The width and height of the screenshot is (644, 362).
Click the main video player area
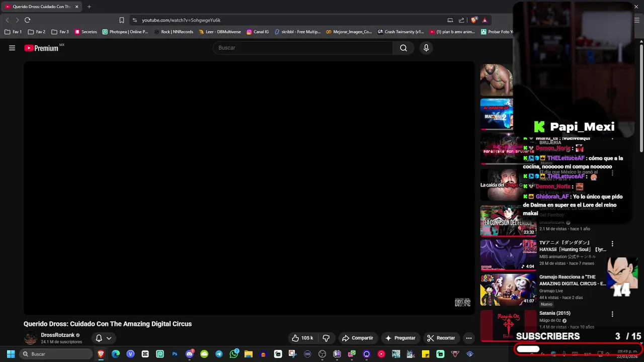(x=249, y=188)
